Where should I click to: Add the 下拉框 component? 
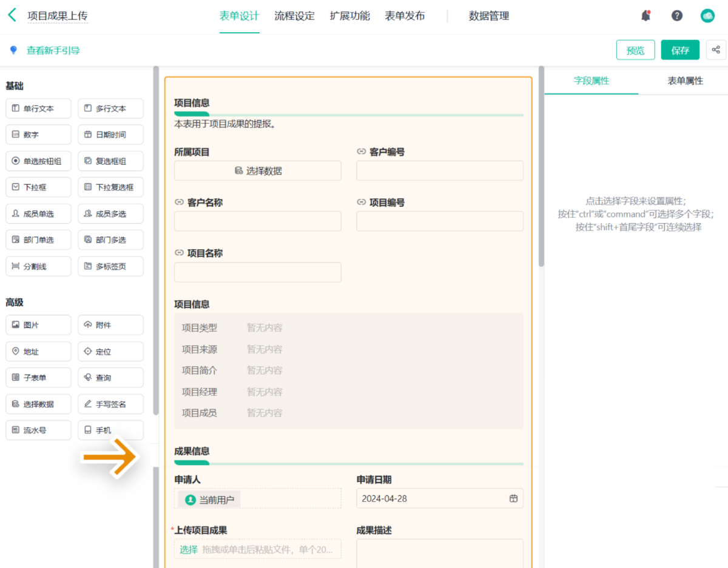click(x=38, y=187)
